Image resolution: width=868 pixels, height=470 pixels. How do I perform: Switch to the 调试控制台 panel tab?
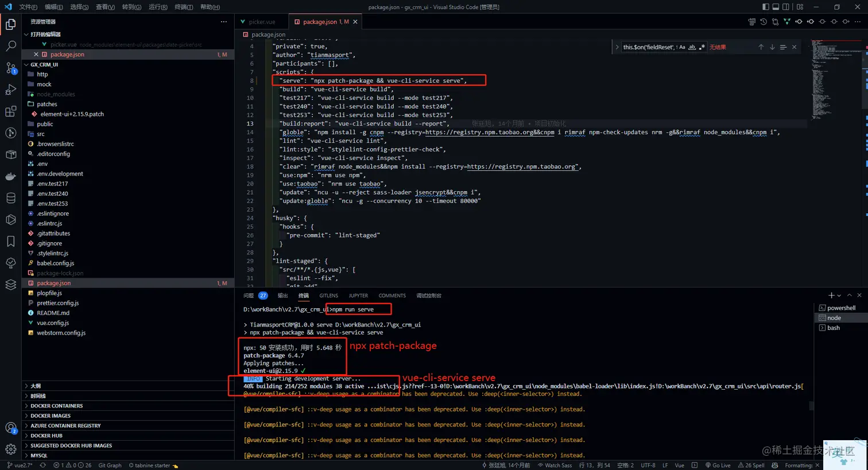pyautogui.click(x=429, y=296)
